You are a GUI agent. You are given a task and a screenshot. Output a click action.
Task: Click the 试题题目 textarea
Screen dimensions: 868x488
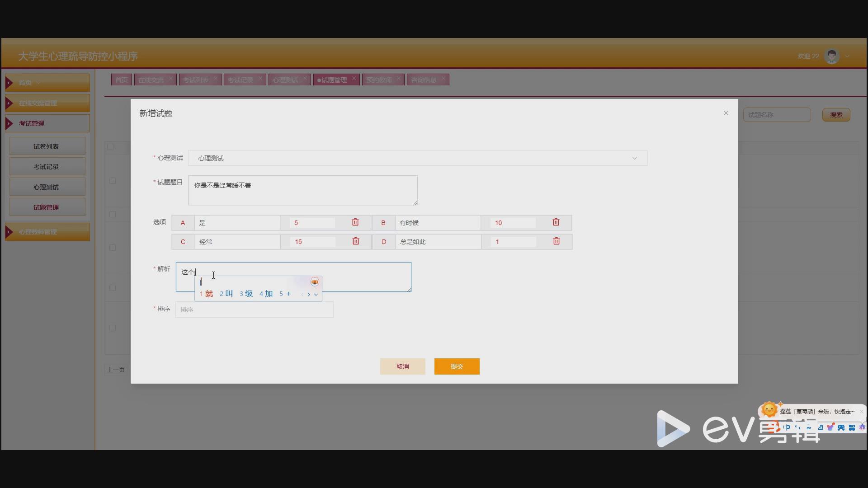tap(303, 190)
